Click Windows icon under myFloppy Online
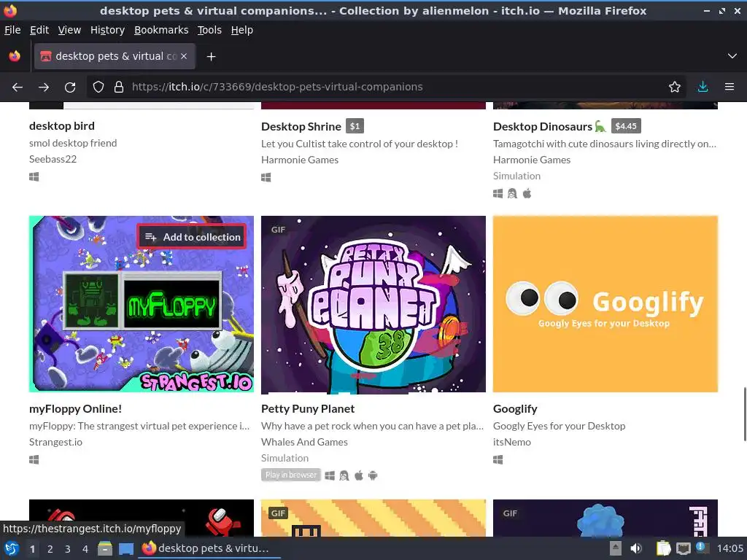The width and height of the screenshot is (747, 560). tap(34, 459)
